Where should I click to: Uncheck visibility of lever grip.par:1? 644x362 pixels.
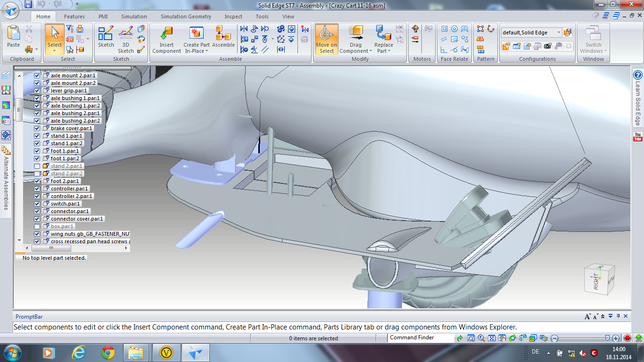[37, 90]
